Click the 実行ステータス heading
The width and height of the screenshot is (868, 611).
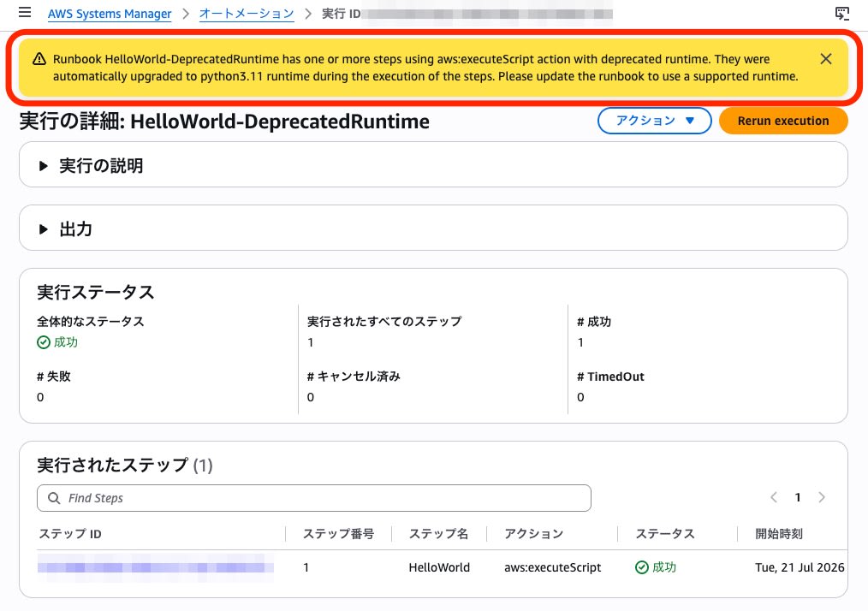pyautogui.click(x=95, y=292)
